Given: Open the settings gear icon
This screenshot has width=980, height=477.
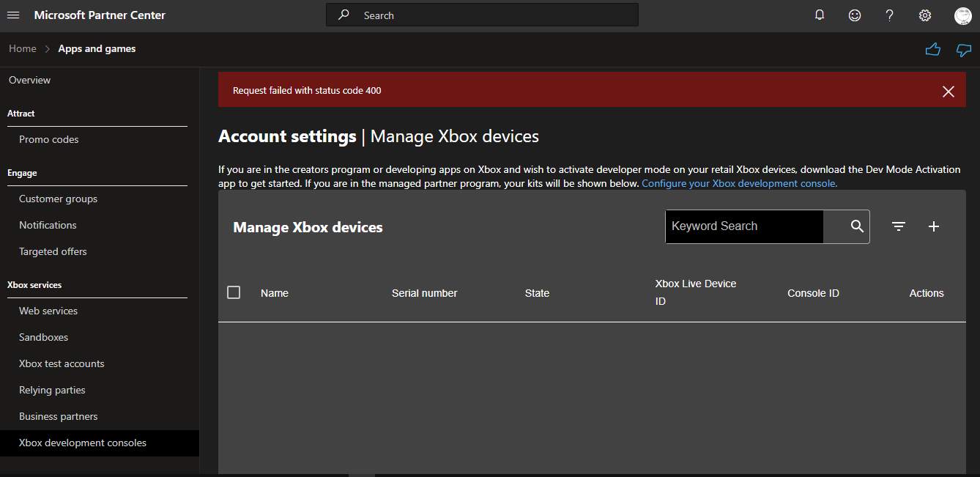Looking at the screenshot, I should pos(925,15).
